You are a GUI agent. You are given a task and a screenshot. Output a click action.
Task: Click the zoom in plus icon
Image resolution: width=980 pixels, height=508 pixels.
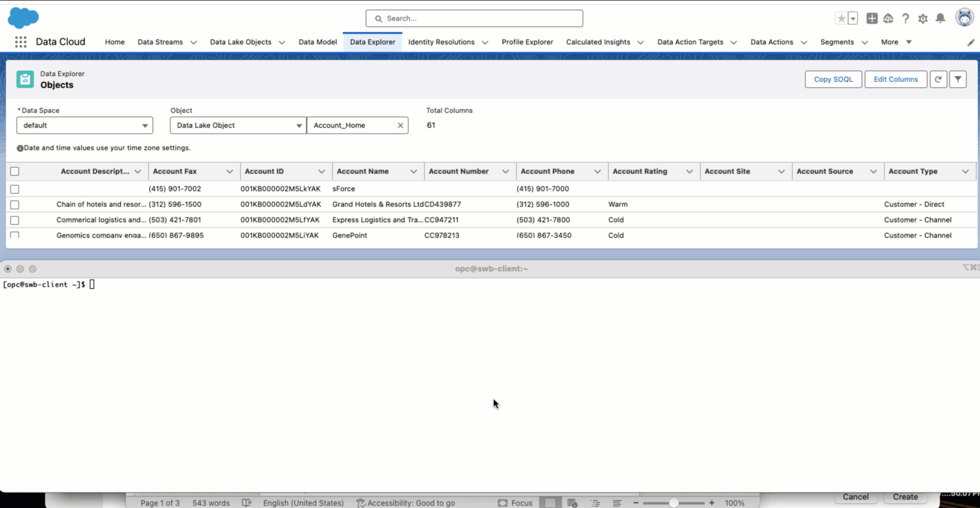[712, 502]
